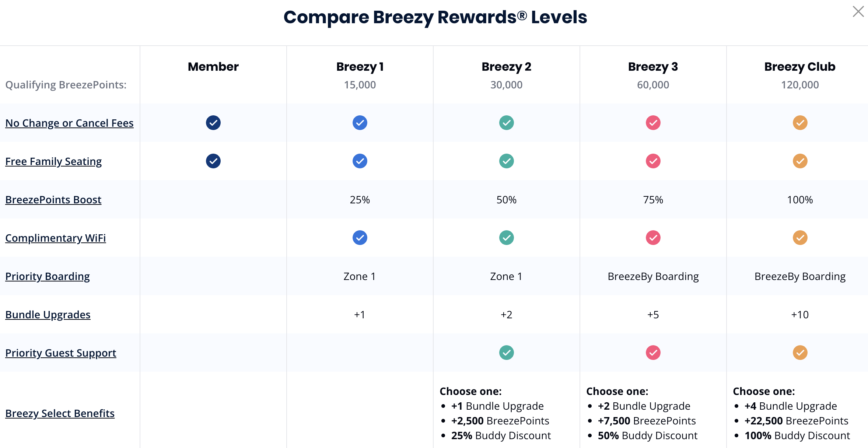Click Breezy 3's Priority Guest Support checkmark
This screenshot has width=868, height=448.
click(653, 353)
